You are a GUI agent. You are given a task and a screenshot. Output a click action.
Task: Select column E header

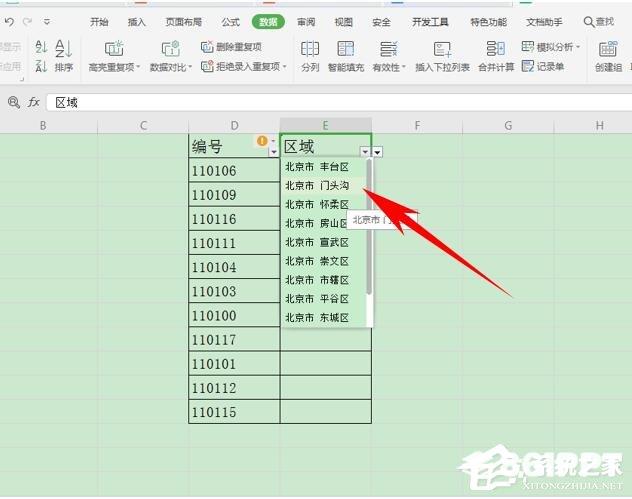[325, 125]
